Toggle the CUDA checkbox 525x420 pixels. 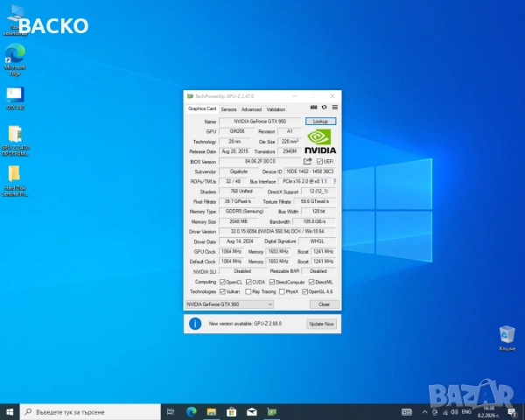[x=250, y=283]
